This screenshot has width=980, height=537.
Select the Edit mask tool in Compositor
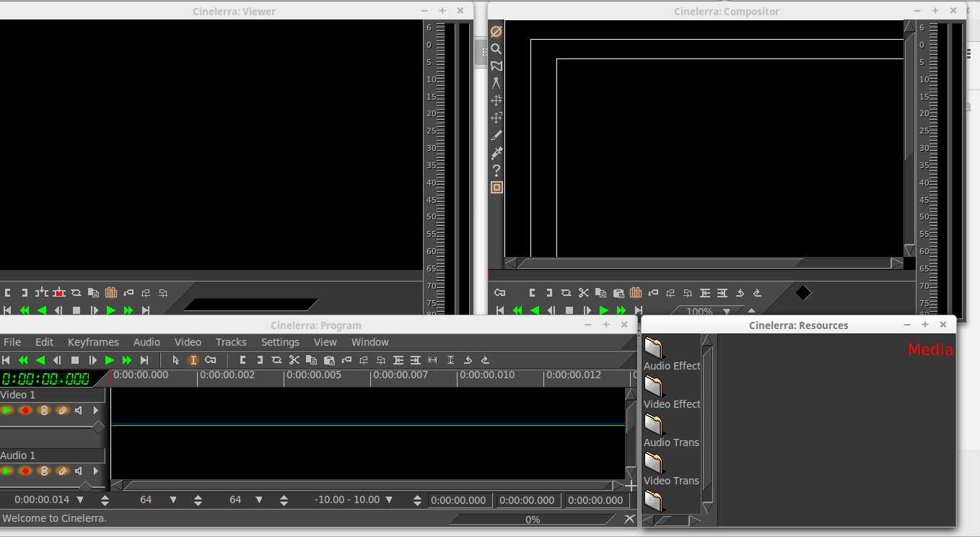point(496,66)
